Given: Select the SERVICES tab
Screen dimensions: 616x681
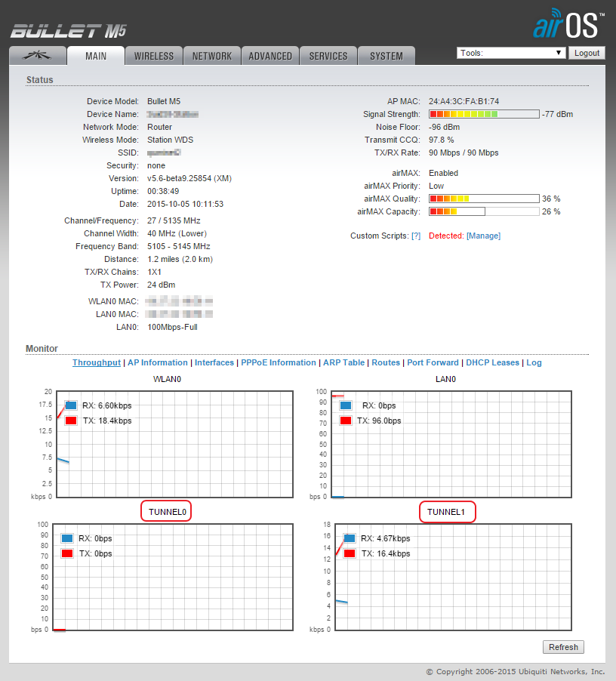Looking at the screenshot, I should (x=328, y=55).
